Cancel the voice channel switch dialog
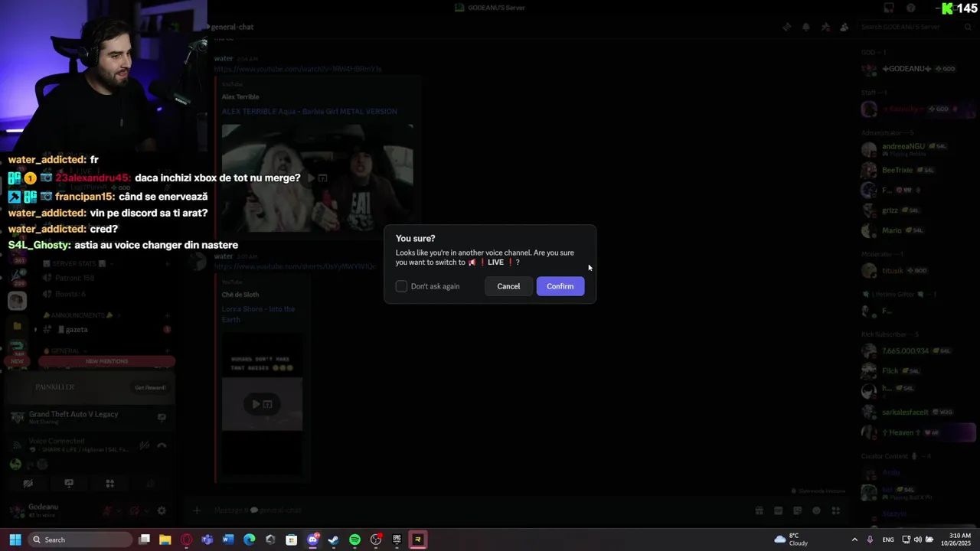 tap(508, 286)
